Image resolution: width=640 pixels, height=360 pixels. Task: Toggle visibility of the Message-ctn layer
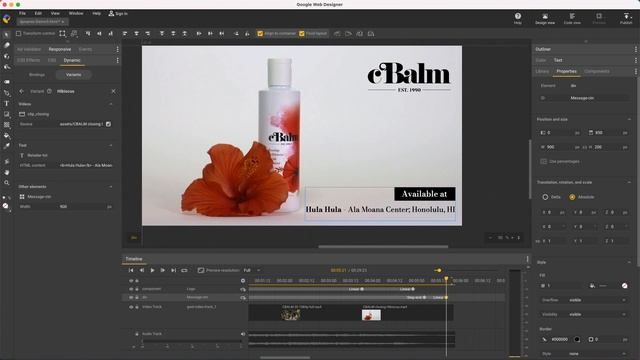pyautogui.click(x=131, y=298)
